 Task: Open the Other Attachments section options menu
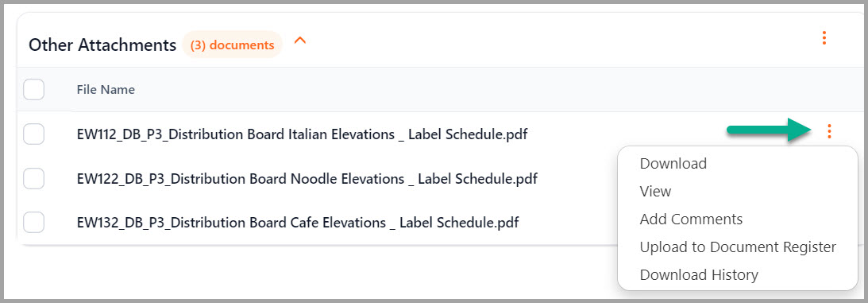824,38
